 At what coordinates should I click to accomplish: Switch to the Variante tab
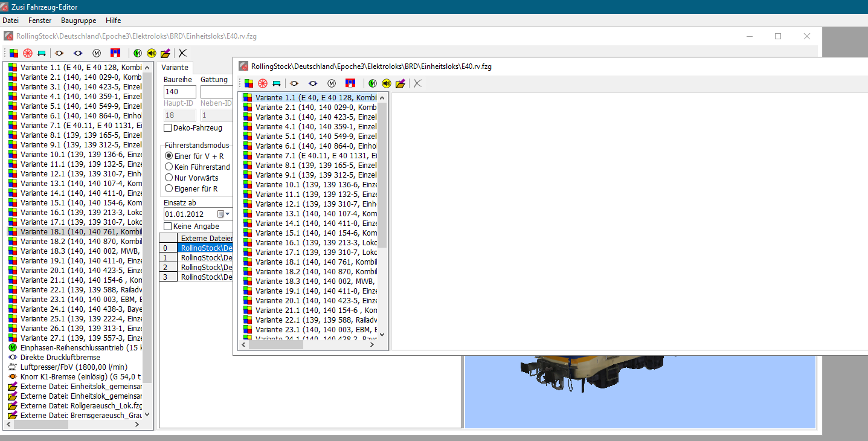point(176,68)
